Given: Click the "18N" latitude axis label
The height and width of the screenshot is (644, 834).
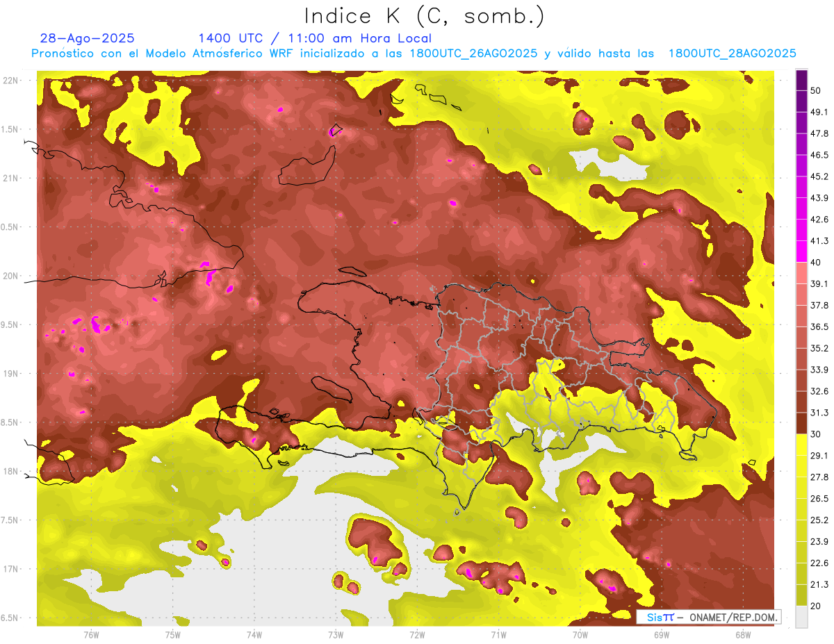Looking at the screenshot, I should click(11, 472).
